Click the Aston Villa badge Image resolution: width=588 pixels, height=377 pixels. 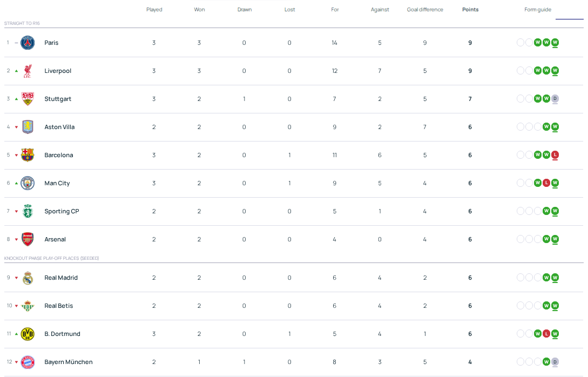28,127
